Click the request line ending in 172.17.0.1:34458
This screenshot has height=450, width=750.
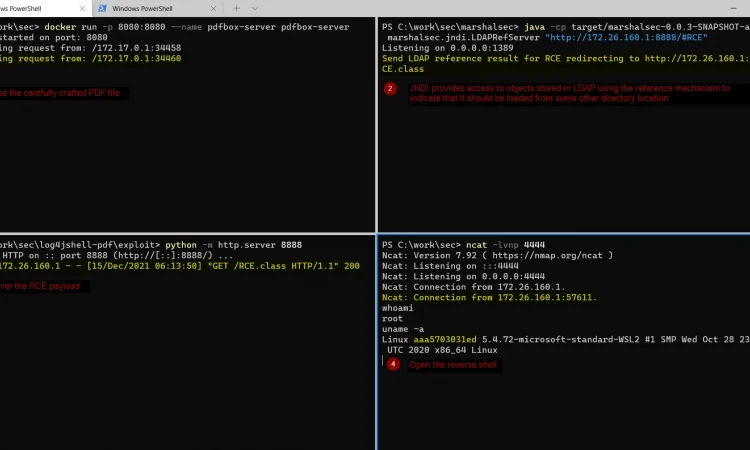(x=90, y=48)
